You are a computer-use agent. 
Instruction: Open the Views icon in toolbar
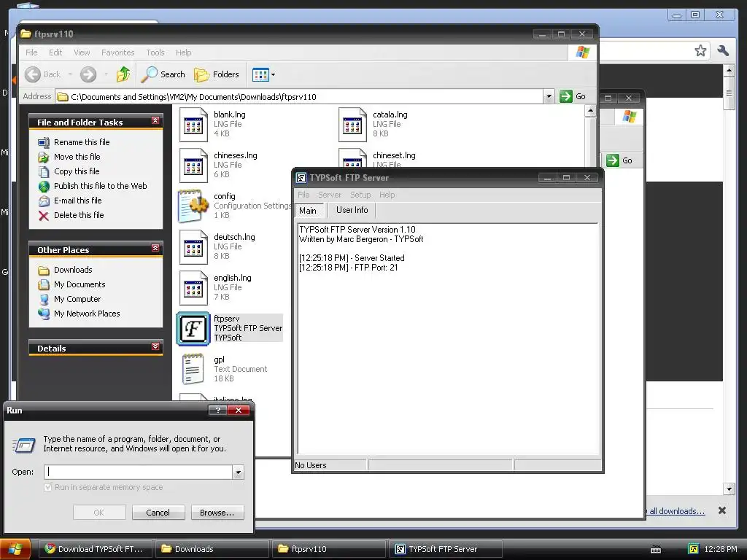coord(260,75)
